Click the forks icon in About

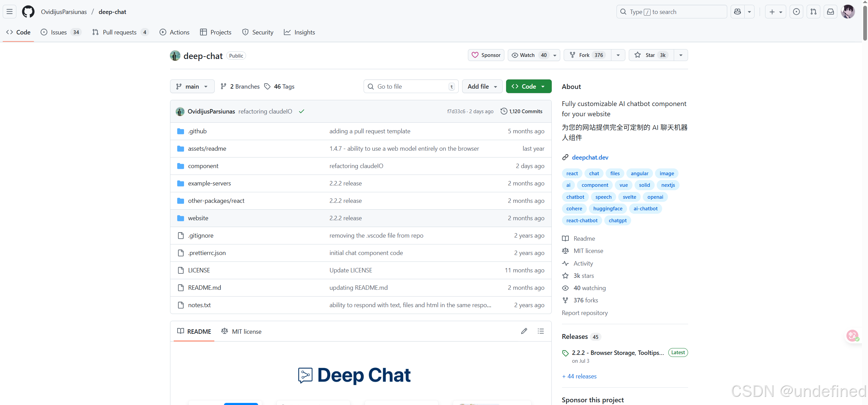pos(565,300)
